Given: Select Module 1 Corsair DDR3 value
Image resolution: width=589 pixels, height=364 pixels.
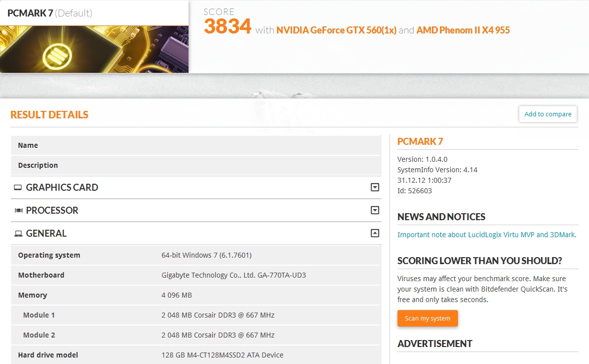Looking at the screenshot, I should pos(218,315).
